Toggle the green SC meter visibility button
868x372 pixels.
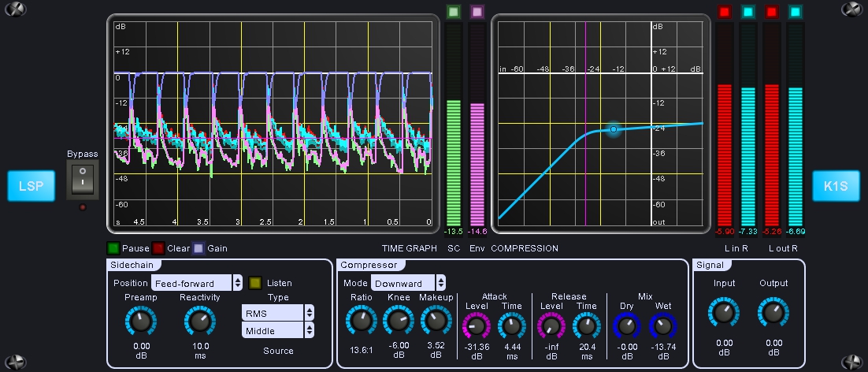click(x=454, y=12)
